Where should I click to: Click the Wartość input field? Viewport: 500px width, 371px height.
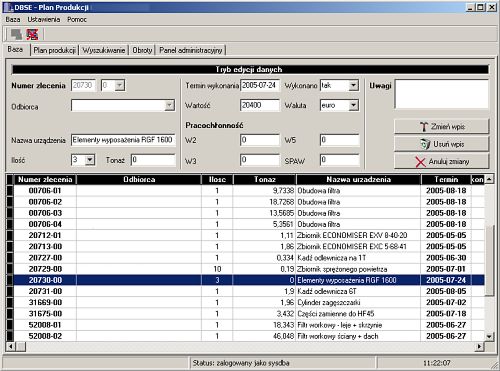260,105
